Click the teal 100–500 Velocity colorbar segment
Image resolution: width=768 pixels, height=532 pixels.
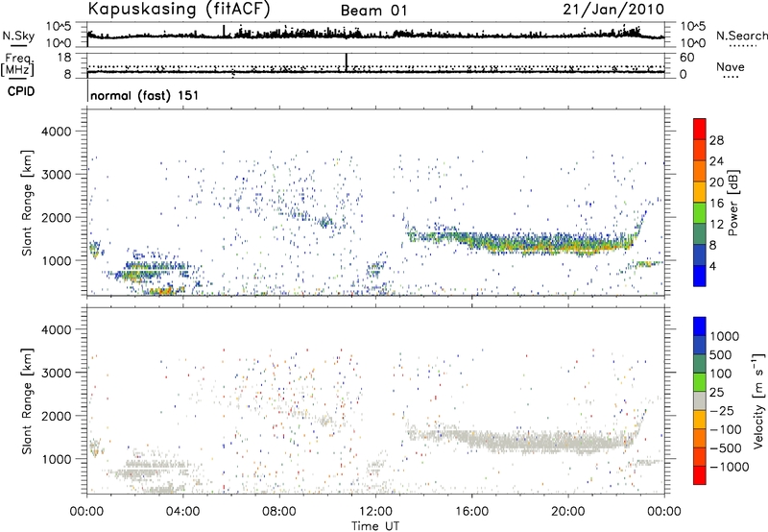click(x=700, y=364)
